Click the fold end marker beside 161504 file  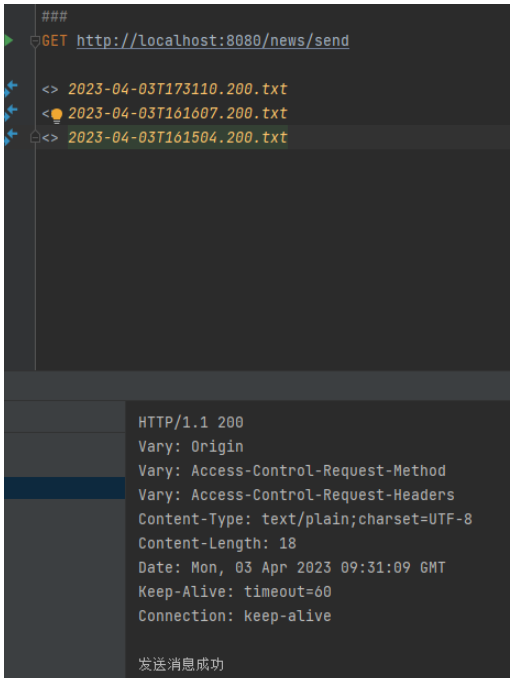35,138
